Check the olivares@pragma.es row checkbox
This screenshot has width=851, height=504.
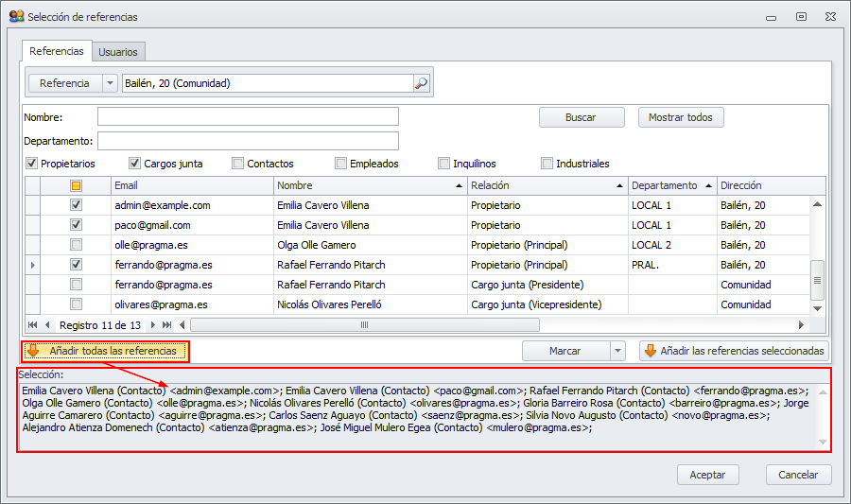76,304
